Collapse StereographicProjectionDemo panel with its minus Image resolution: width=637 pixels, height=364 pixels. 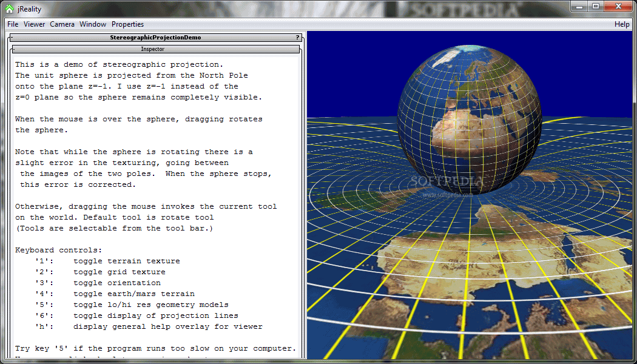pos(12,38)
